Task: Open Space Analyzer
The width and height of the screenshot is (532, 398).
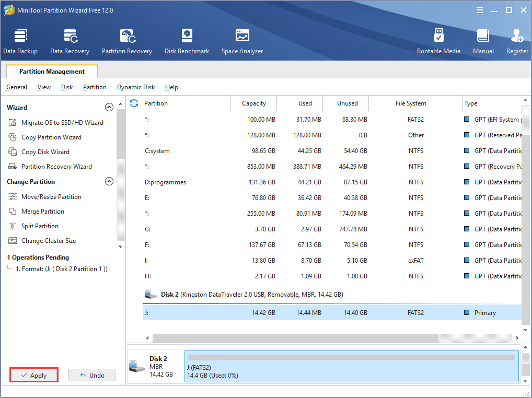Action: pos(242,41)
